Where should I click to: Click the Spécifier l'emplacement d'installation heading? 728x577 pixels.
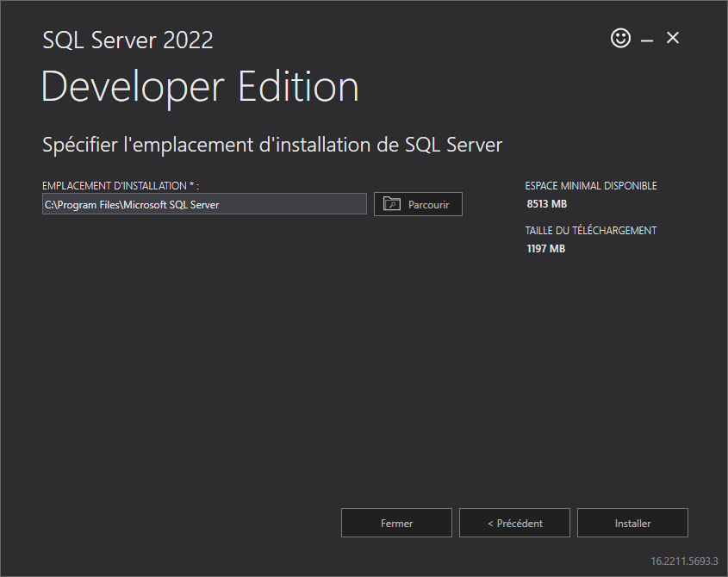[x=272, y=145]
